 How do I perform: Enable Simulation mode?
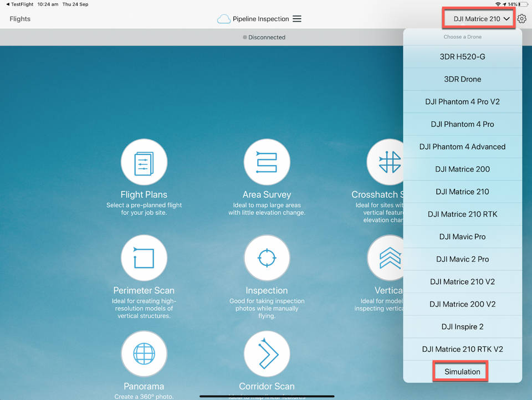(461, 371)
